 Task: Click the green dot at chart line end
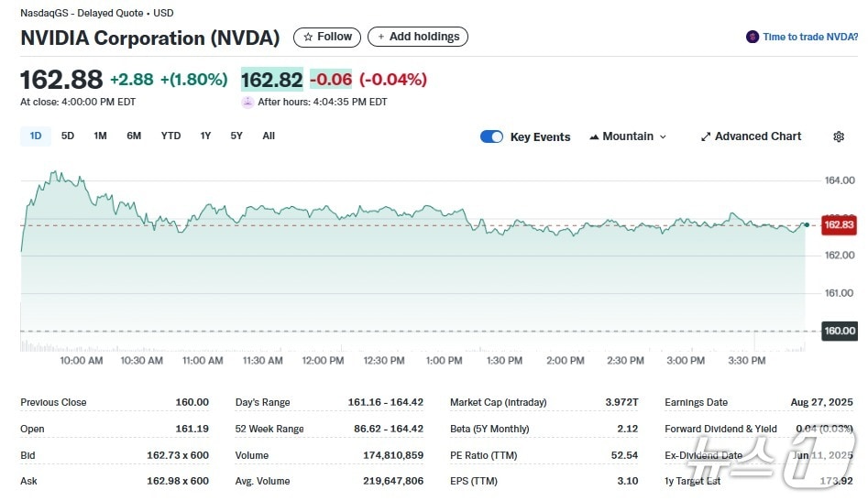806,223
